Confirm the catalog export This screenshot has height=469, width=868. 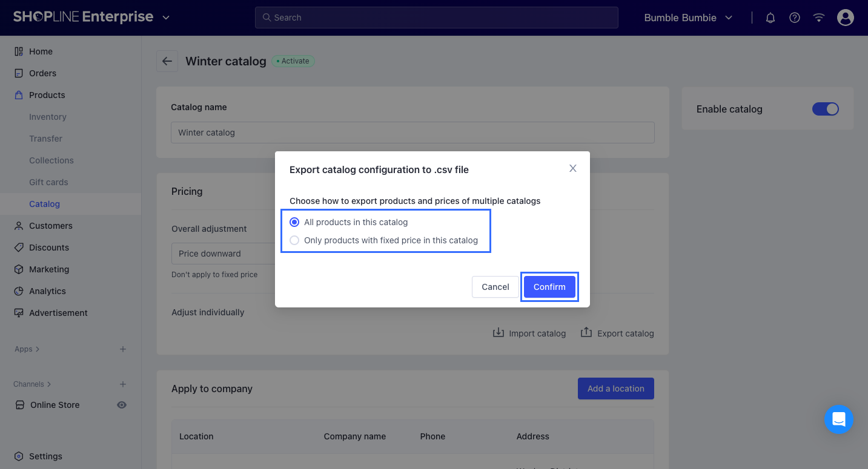click(549, 287)
